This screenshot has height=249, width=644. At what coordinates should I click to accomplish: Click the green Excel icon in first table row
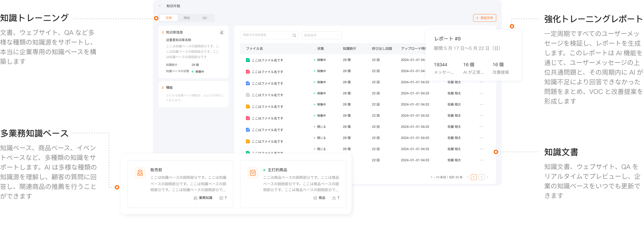(x=248, y=60)
